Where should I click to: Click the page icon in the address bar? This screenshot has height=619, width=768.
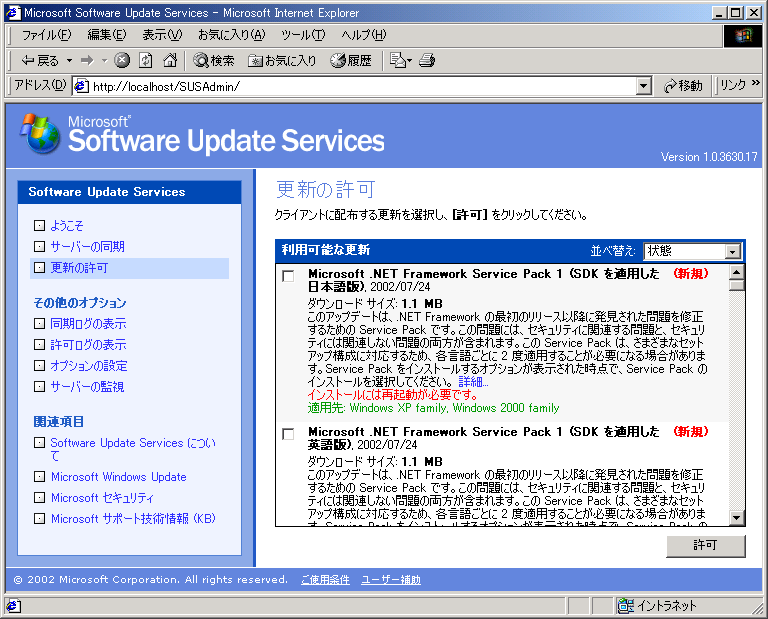pos(81,87)
